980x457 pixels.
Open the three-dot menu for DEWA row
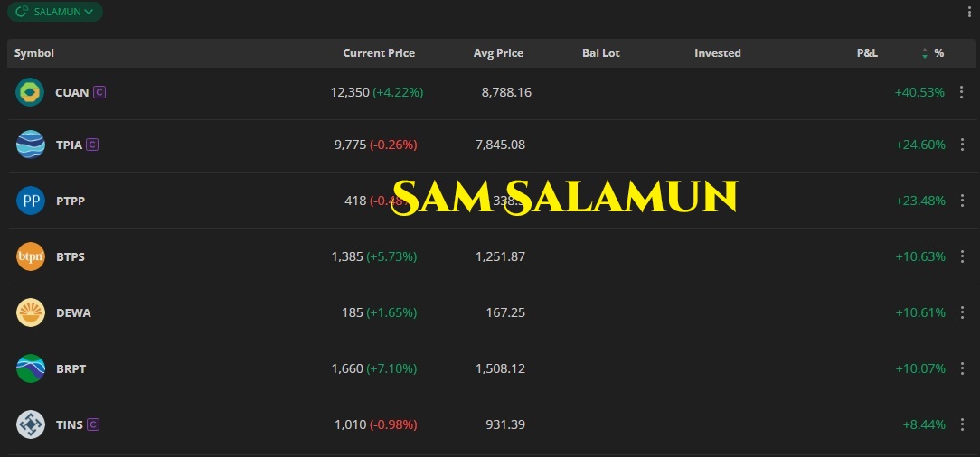(962, 312)
